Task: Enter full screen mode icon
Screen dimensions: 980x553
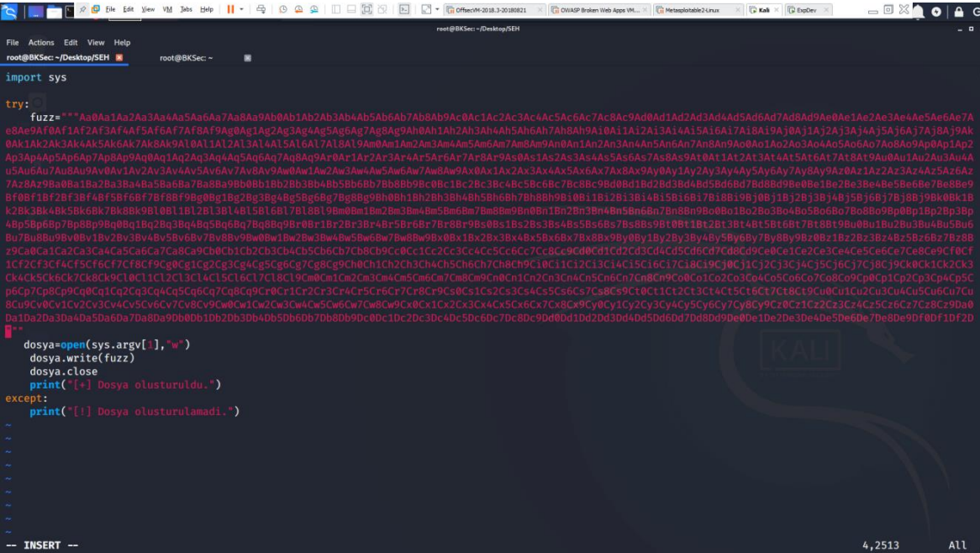Action: [367, 9]
